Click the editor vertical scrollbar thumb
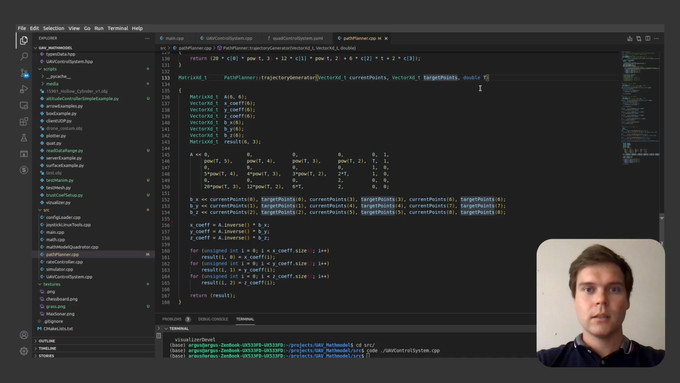 661,229
